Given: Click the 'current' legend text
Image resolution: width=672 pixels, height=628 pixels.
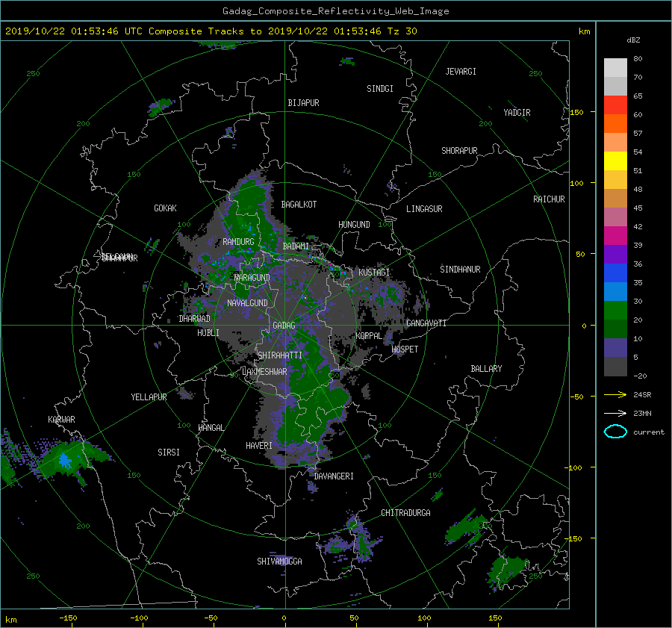Looking at the screenshot, I should click(649, 432).
